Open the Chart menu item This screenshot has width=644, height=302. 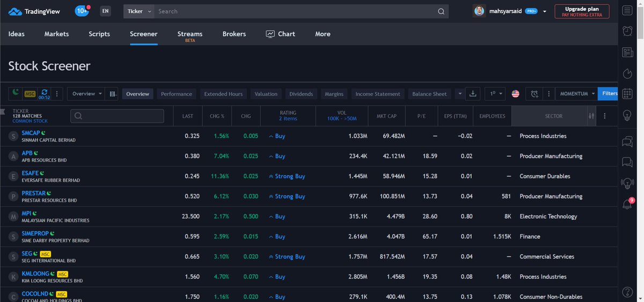[281, 34]
